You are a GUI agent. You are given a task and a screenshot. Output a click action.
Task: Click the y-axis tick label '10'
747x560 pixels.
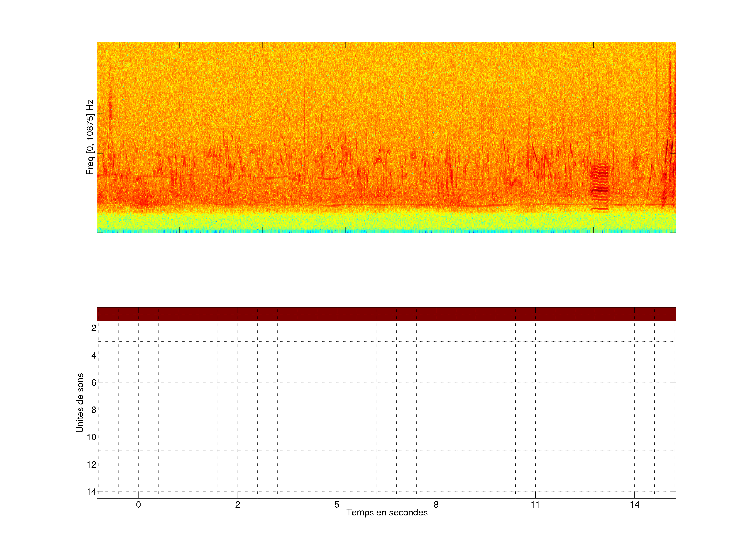pos(92,437)
